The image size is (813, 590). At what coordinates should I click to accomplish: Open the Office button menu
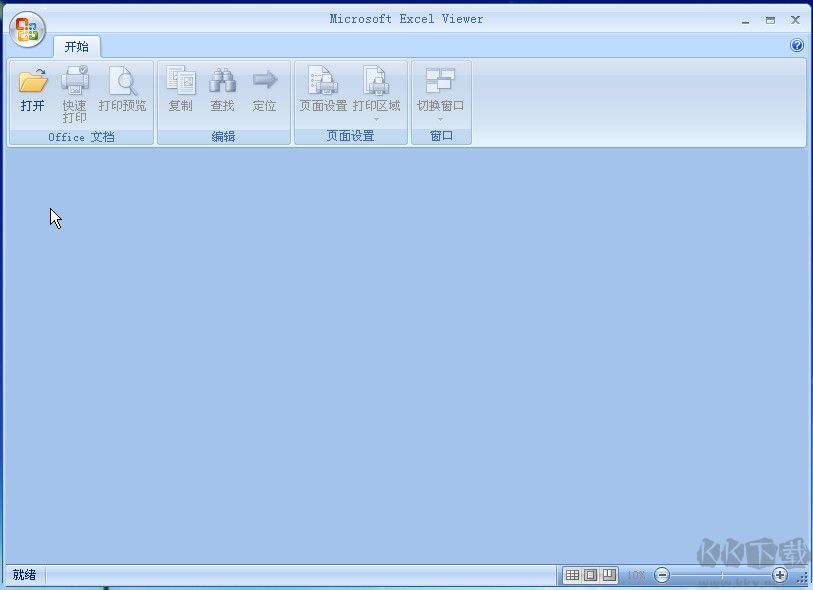tap(26, 29)
